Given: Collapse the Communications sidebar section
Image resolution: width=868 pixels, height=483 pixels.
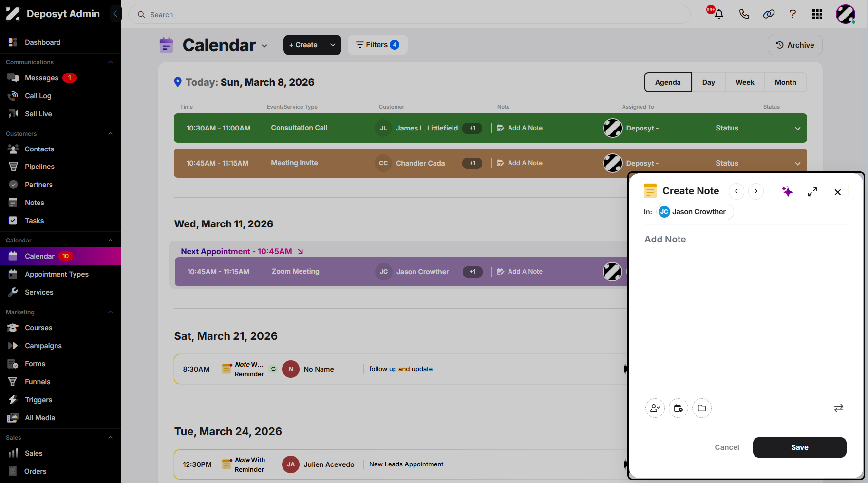Looking at the screenshot, I should pyautogui.click(x=110, y=62).
